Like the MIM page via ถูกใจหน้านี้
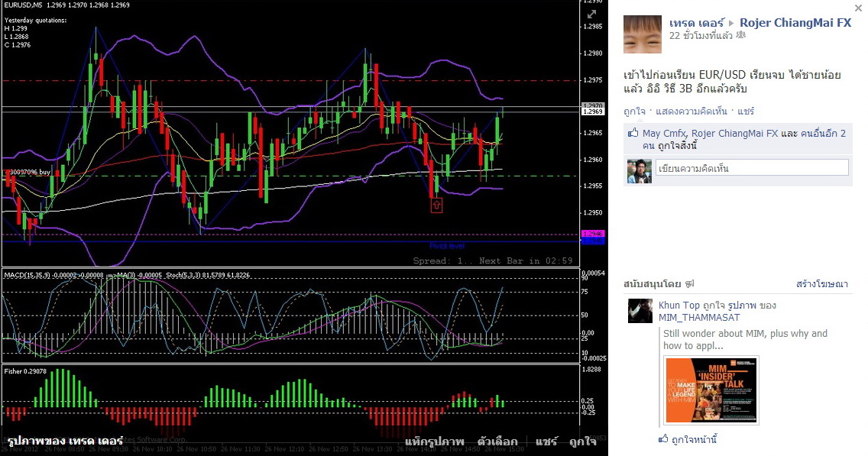Viewport: 868px width, 456px height. [x=695, y=440]
